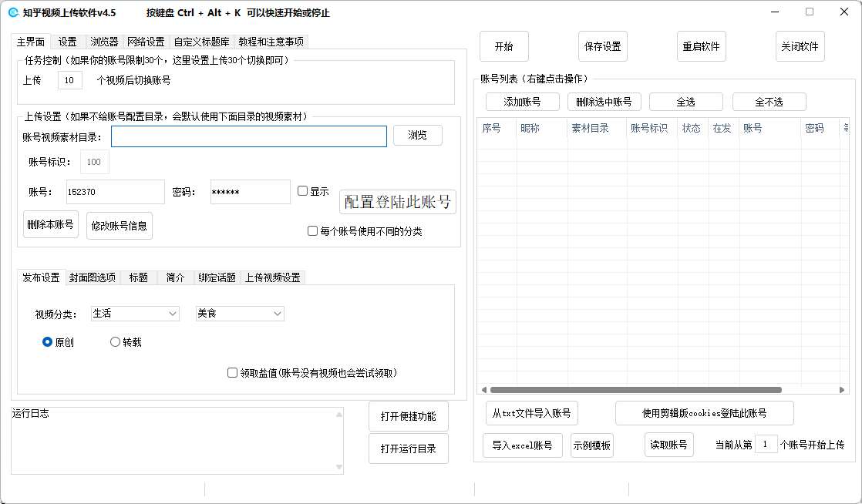The width and height of the screenshot is (862, 504).
Task: Click the 从txt文件导入账号 button
Action: [531, 413]
